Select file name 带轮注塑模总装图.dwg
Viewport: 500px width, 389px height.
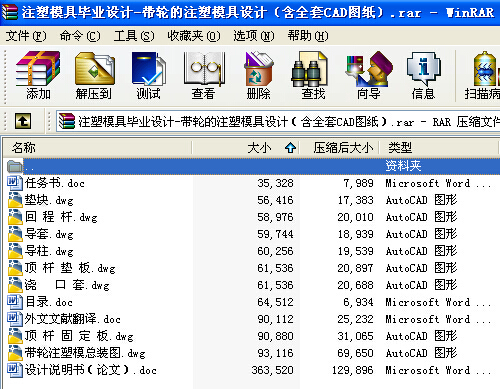pos(85,353)
